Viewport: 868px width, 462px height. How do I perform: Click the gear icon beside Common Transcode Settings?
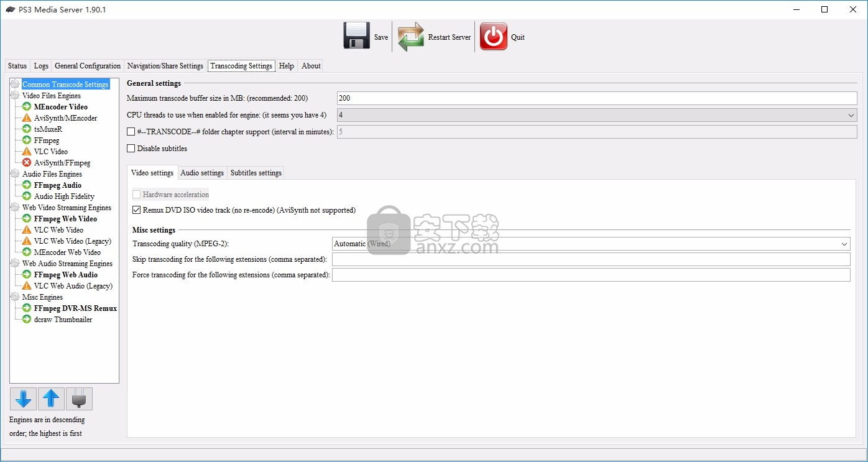[15, 85]
